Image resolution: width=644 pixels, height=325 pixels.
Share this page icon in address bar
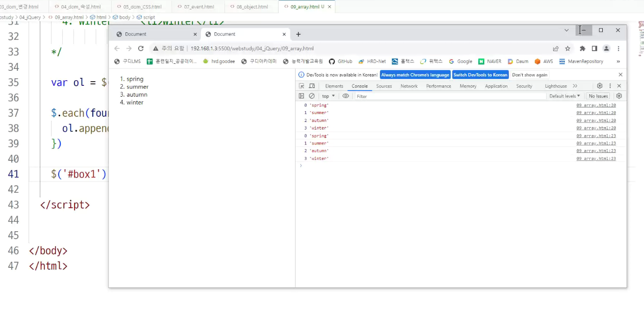pyautogui.click(x=556, y=48)
